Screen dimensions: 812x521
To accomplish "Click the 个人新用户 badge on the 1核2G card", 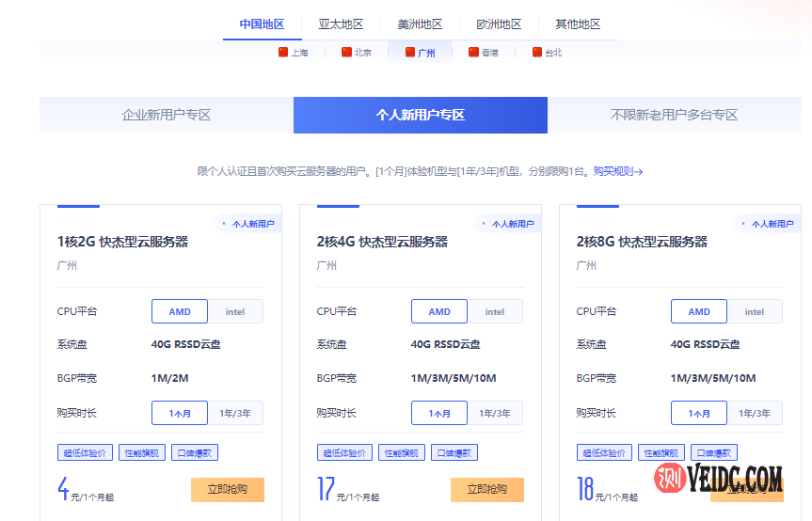I will coord(248,224).
